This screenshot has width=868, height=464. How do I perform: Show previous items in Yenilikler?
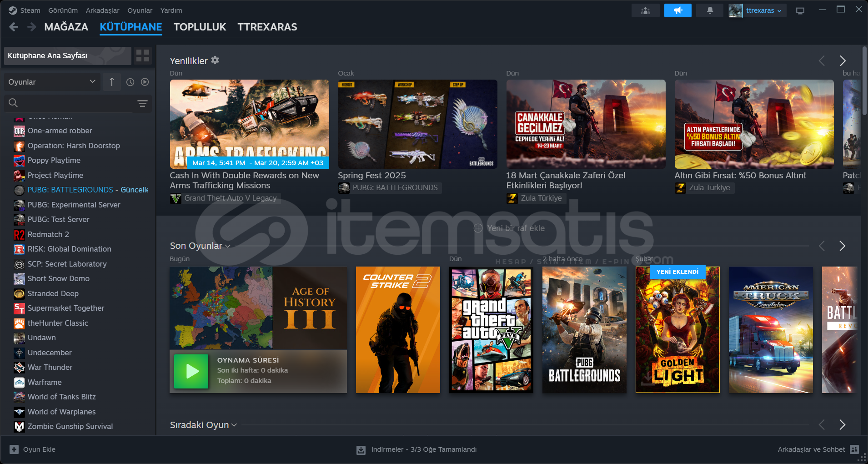(822, 61)
